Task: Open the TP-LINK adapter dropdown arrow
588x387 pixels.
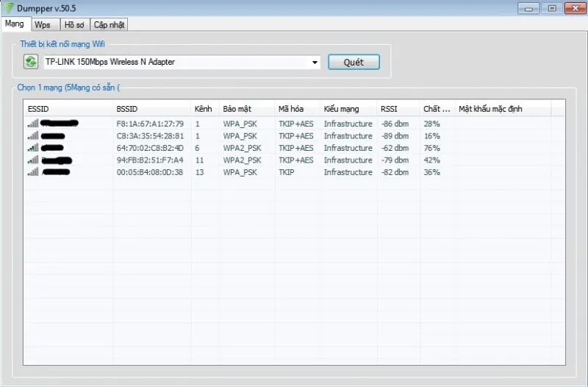Action: click(x=315, y=63)
